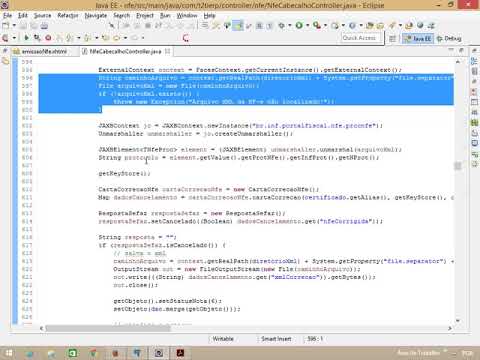Click the New file toolbar icon
Viewport: 480px width, 360px height.
pos(6,26)
